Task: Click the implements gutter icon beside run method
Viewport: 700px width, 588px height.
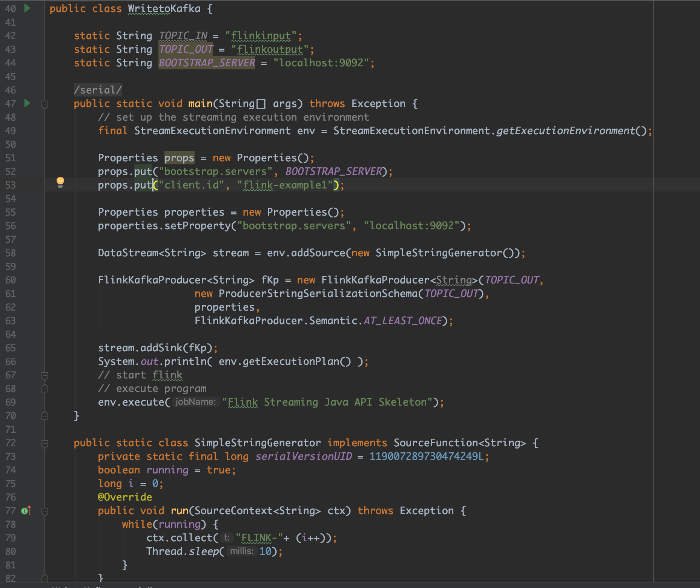Action: [x=26, y=511]
